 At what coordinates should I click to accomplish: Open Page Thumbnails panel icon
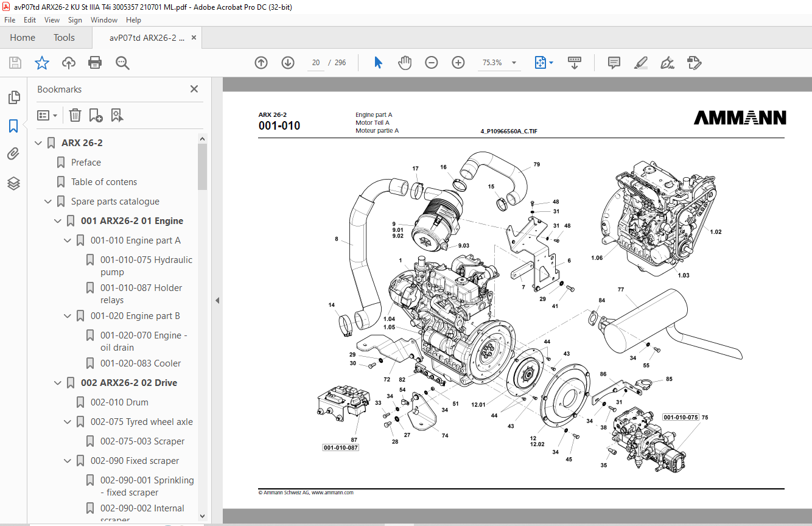(13, 97)
